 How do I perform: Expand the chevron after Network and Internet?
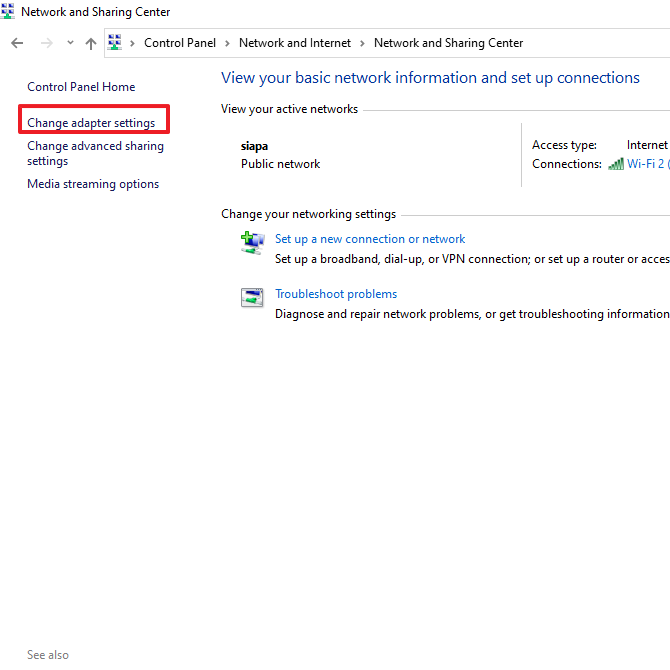pyautogui.click(x=362, y=43)
